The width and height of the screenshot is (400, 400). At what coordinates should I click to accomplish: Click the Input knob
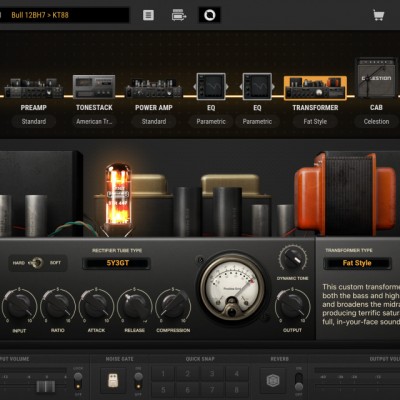coord(19,306)
